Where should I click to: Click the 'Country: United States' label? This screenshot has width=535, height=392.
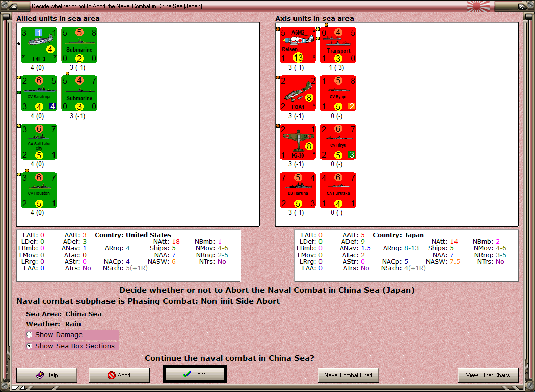(133, 235)
